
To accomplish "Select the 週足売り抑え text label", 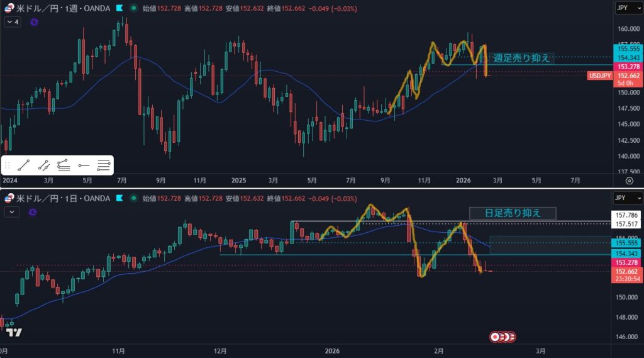I will (x=519, y=58).
